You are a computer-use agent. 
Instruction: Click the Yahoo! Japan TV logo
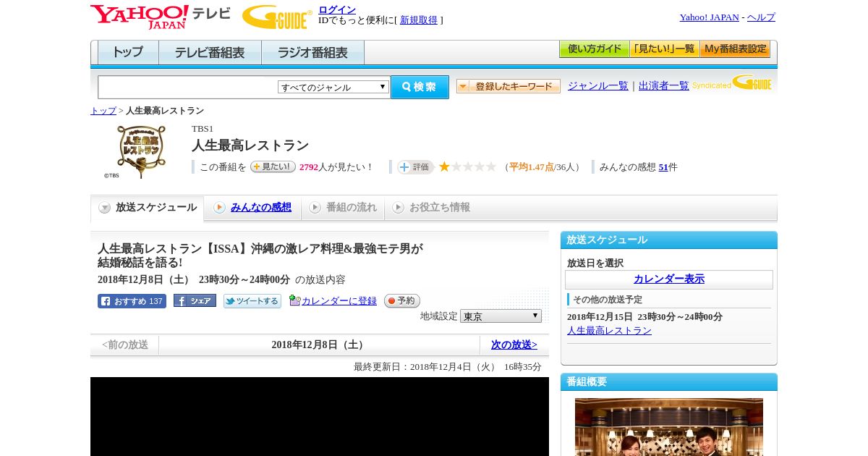[x=161, y=17]
